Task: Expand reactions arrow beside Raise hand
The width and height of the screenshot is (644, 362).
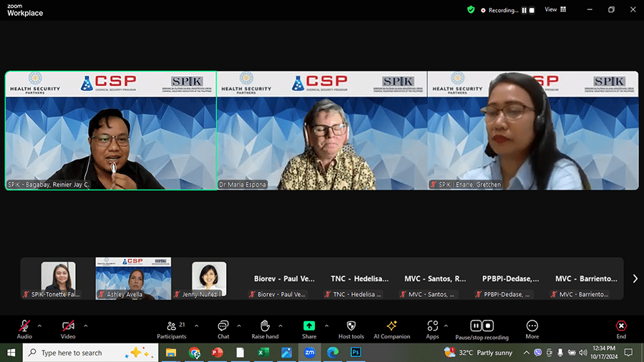Action: tap(280, 326)
